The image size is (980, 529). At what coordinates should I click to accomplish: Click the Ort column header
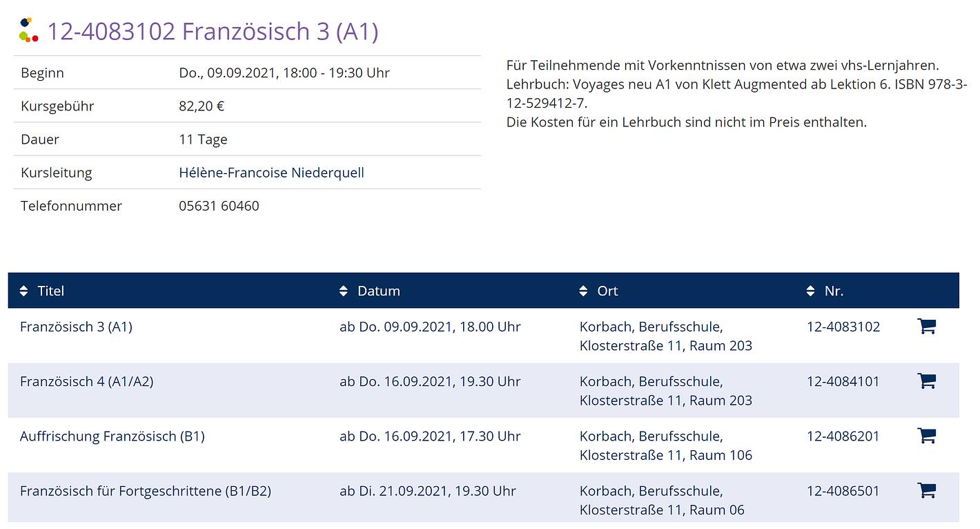608,291
